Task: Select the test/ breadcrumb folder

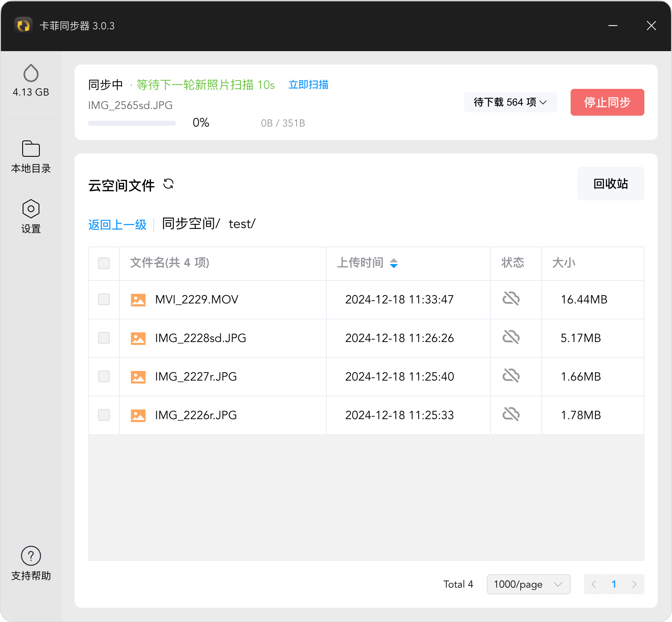Action: 242,224
